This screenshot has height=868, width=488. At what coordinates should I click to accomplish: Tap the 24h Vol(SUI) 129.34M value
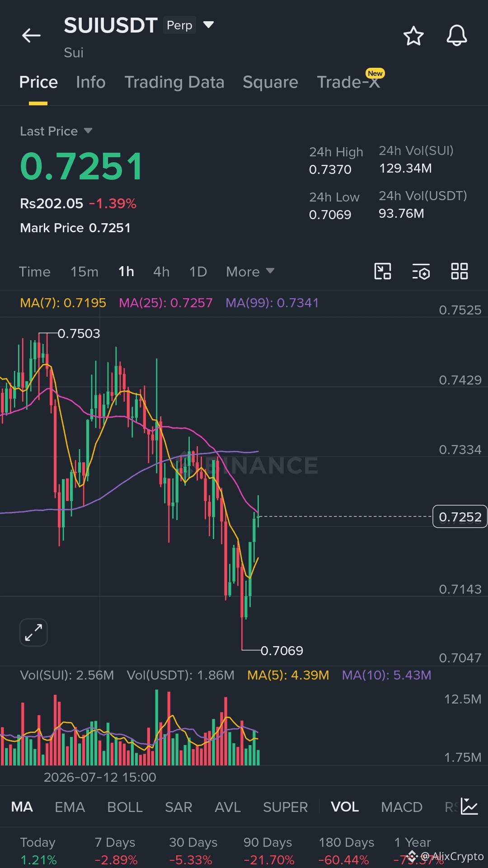click(405, 168)
